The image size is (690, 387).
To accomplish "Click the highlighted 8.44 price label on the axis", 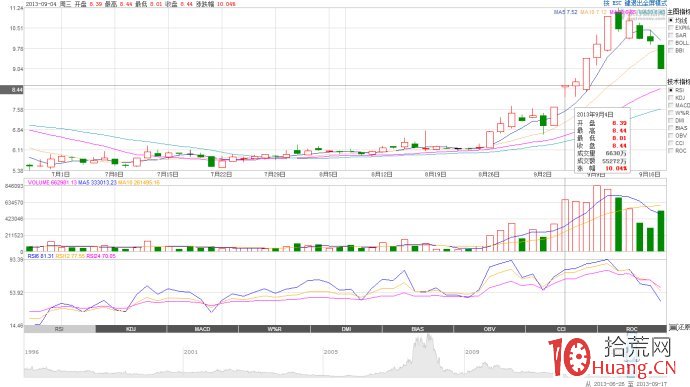I will pos(12,90).
